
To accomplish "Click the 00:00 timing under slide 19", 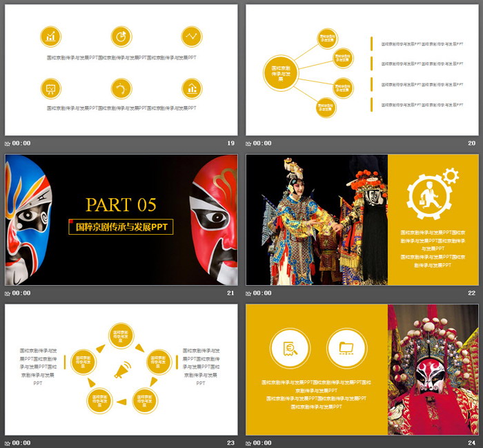I will (22, 144).
